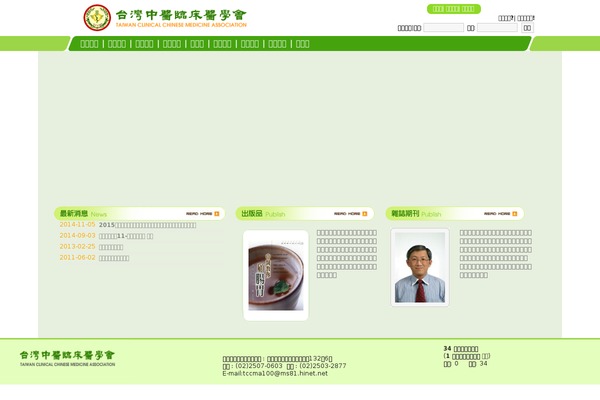Open the news item dated 2014-09-03
This screenshot has height=400, width=600.
tap(126, 236)
